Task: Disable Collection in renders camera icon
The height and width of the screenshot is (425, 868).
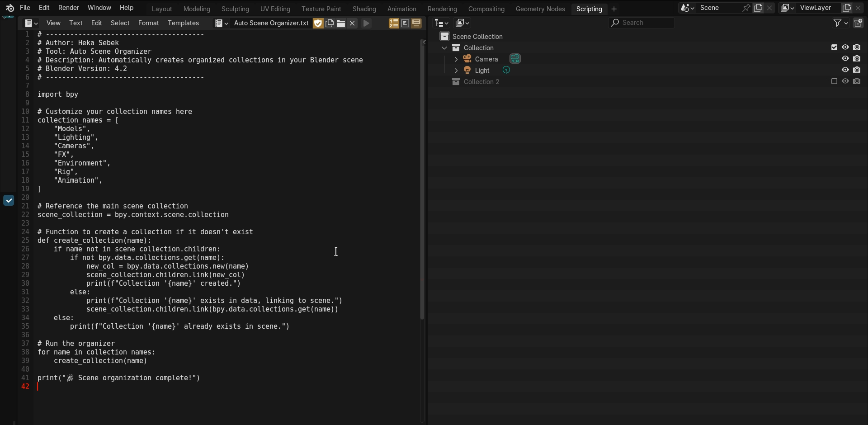Action: point(857,47)
